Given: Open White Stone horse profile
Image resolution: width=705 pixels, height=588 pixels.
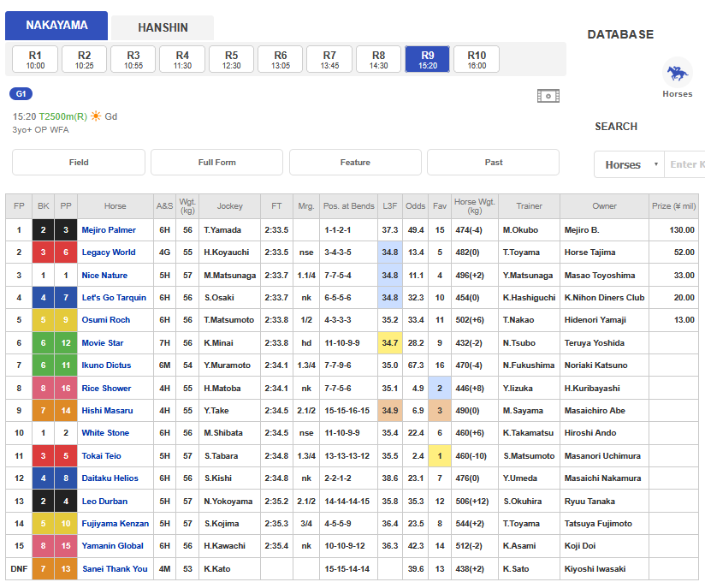Looking at the screenshot, I should click(105, 433).
